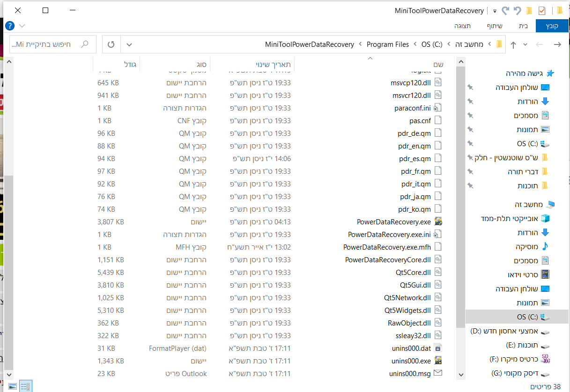This screenshot has width=570, height=392.
Task: Expand chevron between OS (C:) and Program Files
Action: click(x=415, y=44)
